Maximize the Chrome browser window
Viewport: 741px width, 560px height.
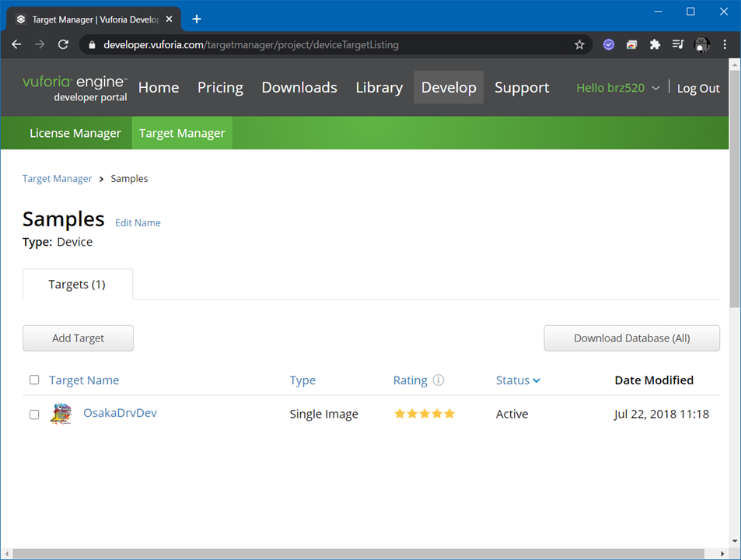(690, 12)
